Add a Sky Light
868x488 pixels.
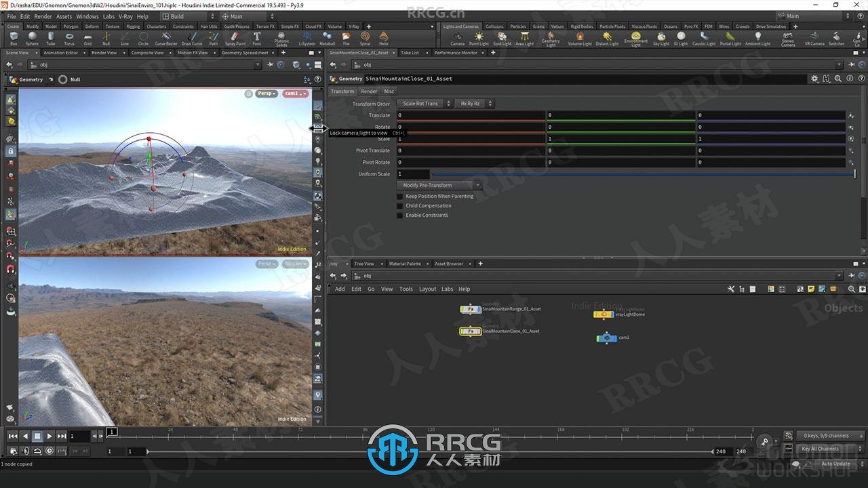pos(660,38)
